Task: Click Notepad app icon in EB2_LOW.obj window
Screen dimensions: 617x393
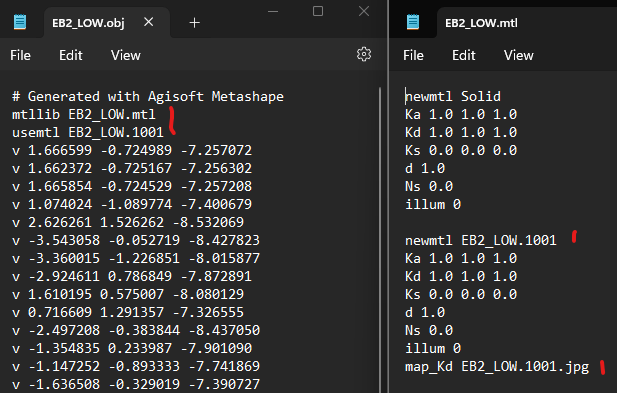Action: 20,22
